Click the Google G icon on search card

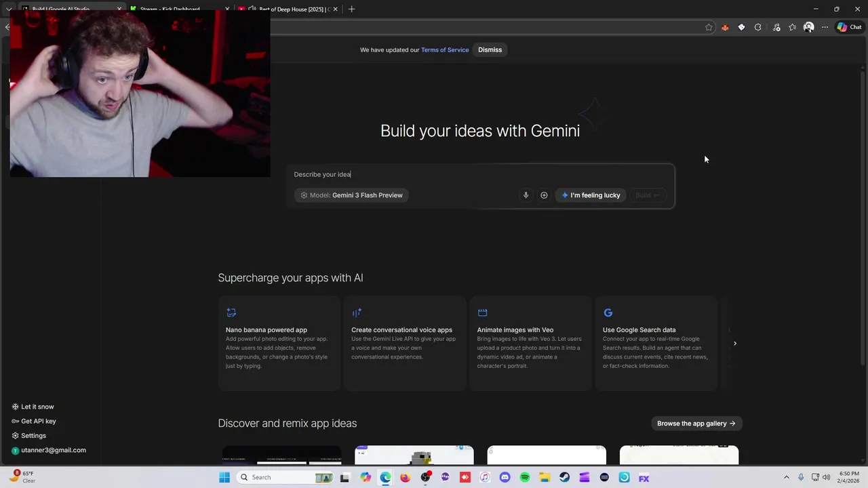click(x=608, y=312)
